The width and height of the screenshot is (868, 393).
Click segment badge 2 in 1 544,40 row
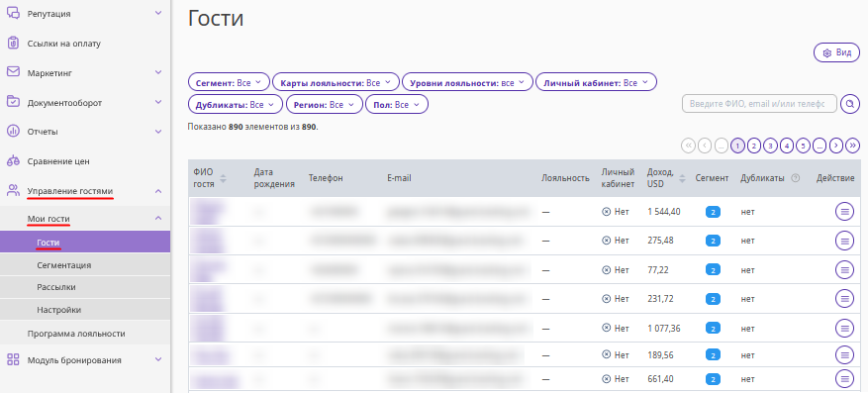[x=713, y=212]
